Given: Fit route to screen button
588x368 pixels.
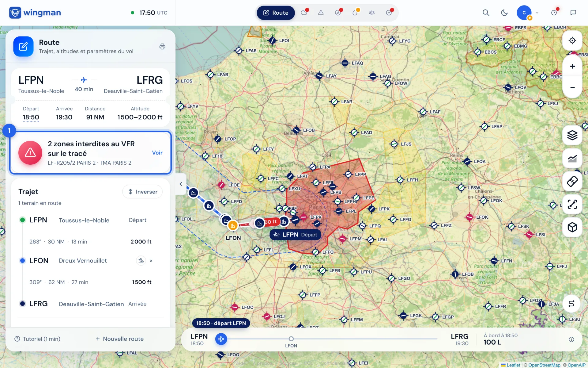Looking at the screenshot, I should coord(572,204).
